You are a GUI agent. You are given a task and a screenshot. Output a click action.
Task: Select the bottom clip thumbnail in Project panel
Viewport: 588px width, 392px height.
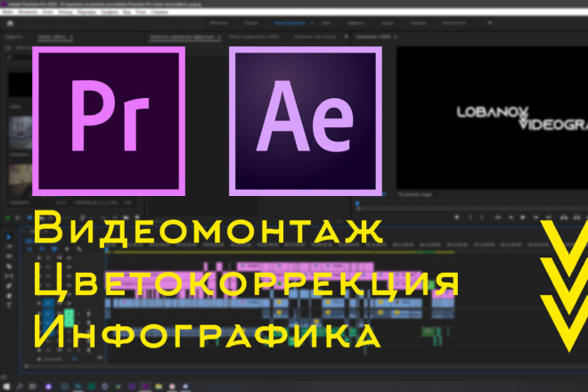pyautogui.click(x=20, y=180)
